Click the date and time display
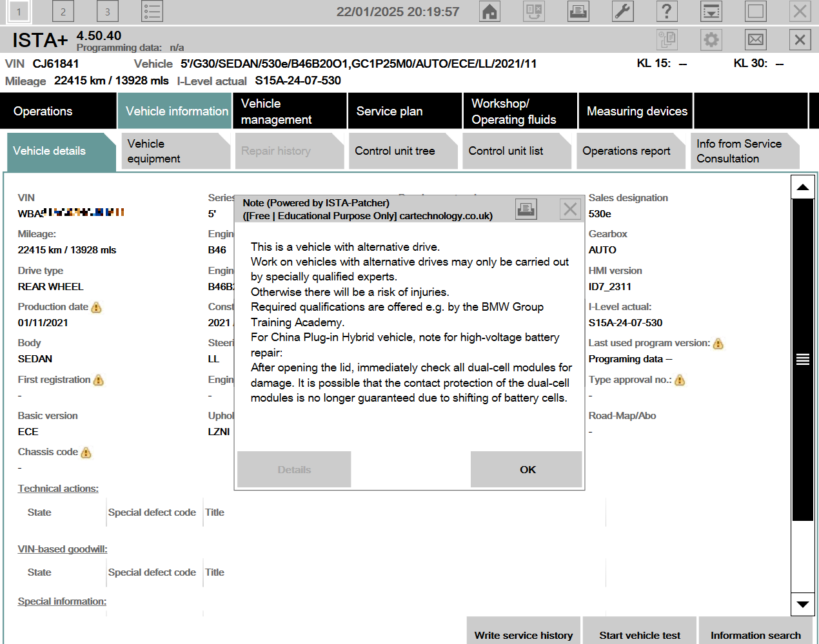This screenshot has height=644, width=819. 398,12
